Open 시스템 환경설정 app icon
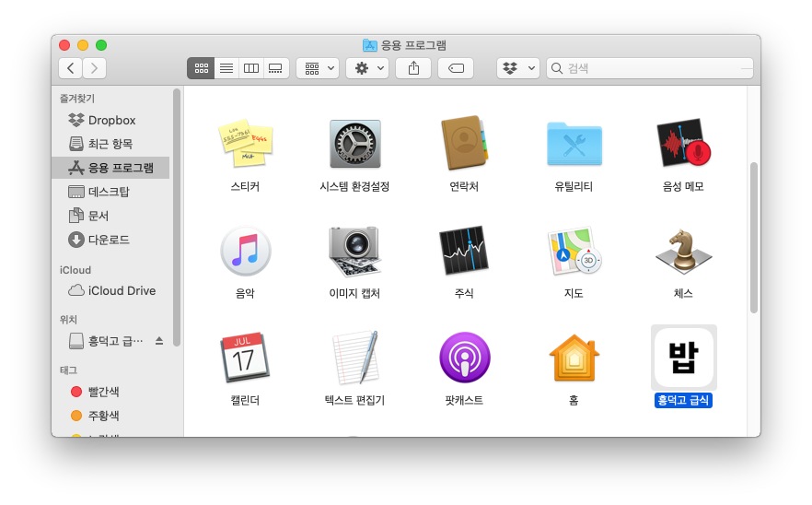 click(x=355, y=144)
